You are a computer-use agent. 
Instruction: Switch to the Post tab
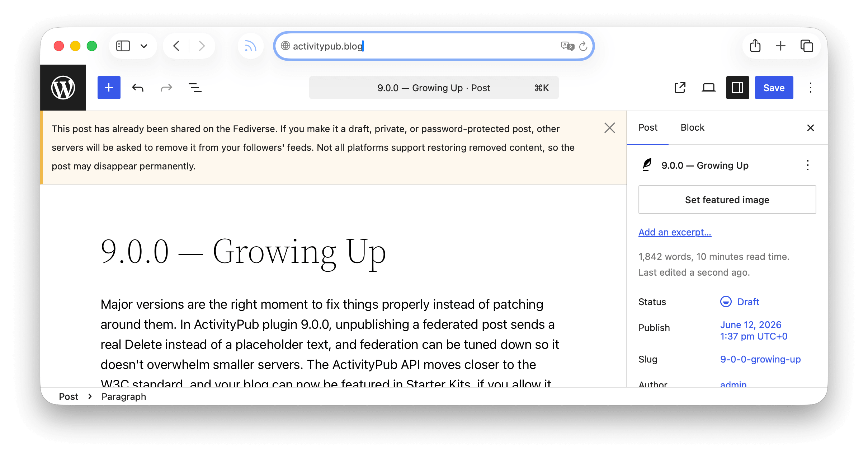click(648, 128)
